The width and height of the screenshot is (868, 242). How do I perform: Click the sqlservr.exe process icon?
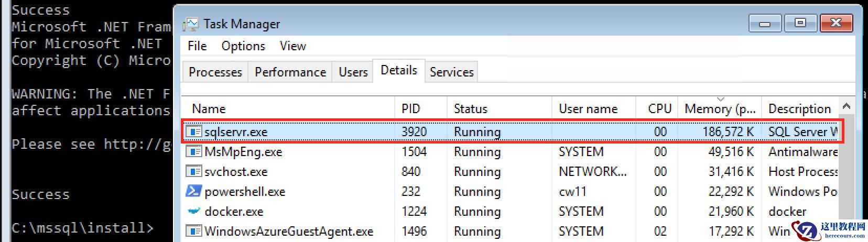tap(194, 131)
